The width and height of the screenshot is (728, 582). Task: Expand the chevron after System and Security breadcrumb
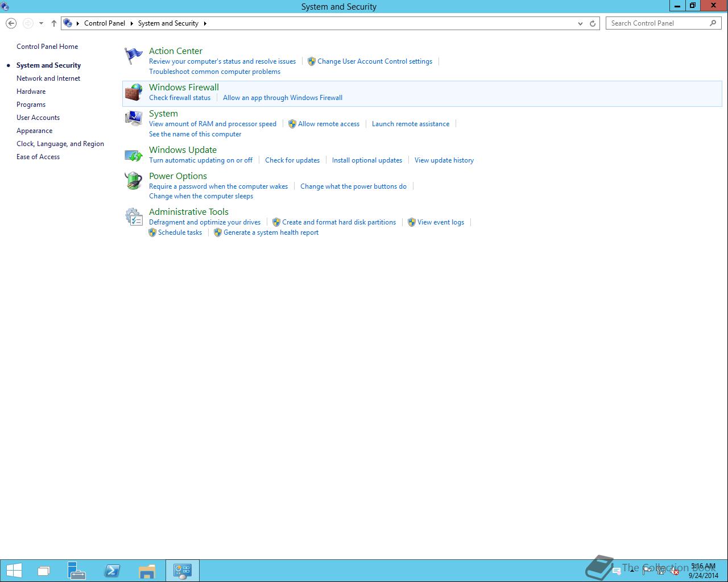pos(205,23)
